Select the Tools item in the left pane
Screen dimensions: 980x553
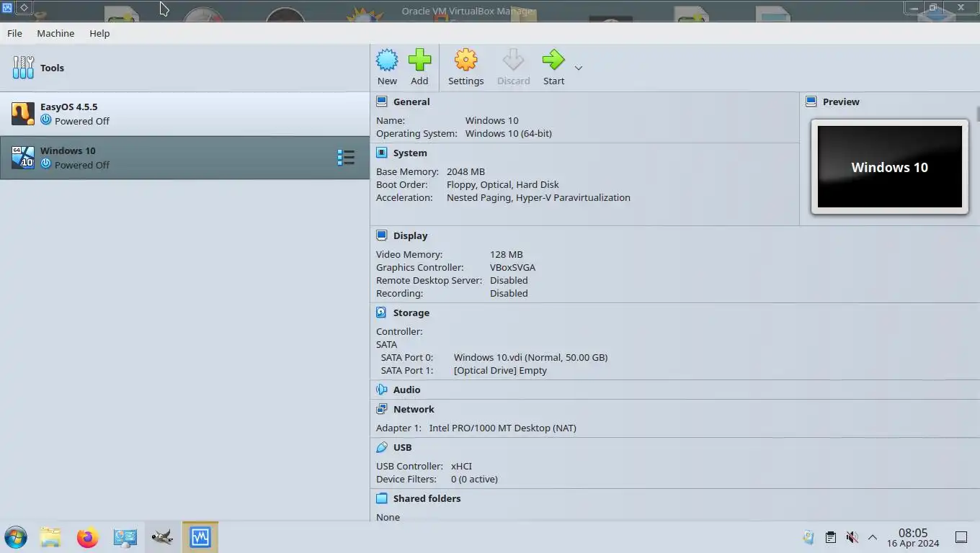184,68
